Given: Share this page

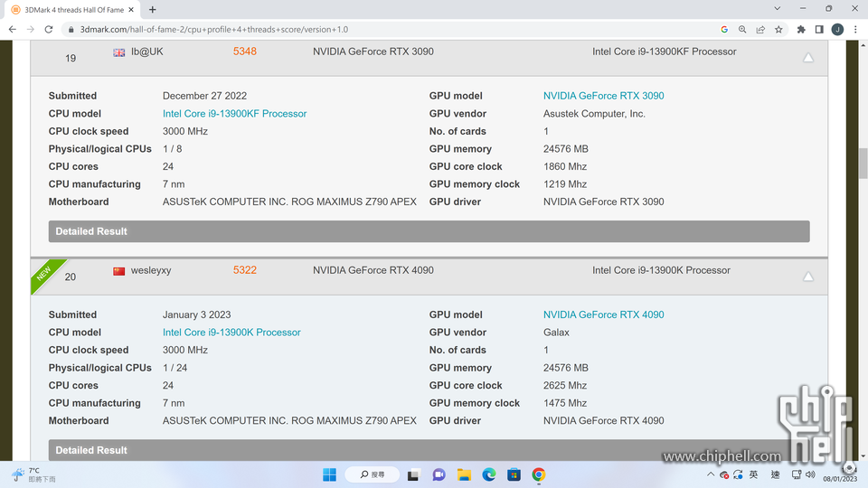Looking at the screenshot, I should coord(760,29).
